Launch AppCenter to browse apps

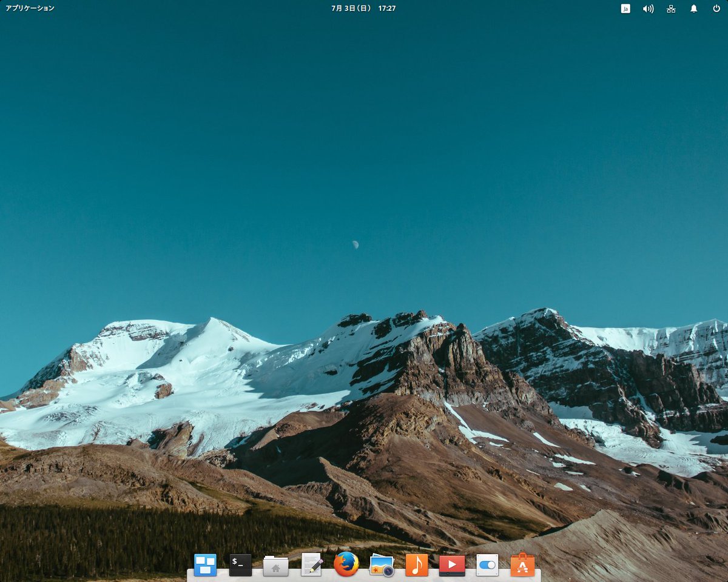tap(521, 564)
